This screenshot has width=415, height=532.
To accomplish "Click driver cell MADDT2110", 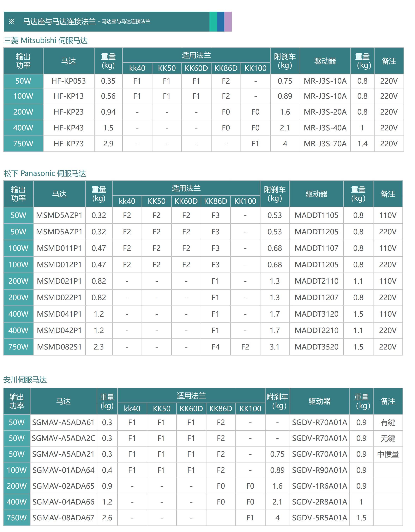I will click(316, 281).
